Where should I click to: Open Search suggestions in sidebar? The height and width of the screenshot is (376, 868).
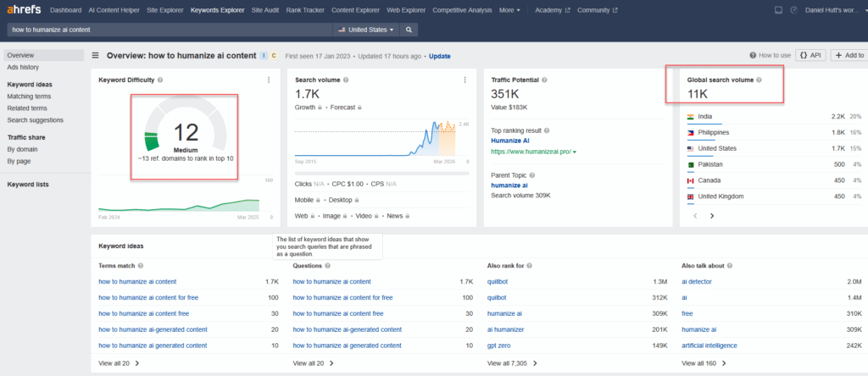pos(36,120)
